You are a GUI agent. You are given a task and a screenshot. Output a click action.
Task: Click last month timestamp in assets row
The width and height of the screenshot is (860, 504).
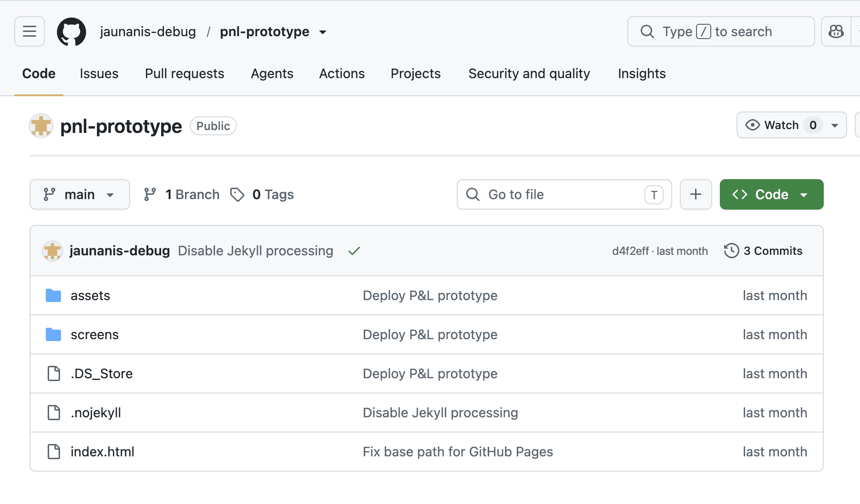tap(775, 295)
